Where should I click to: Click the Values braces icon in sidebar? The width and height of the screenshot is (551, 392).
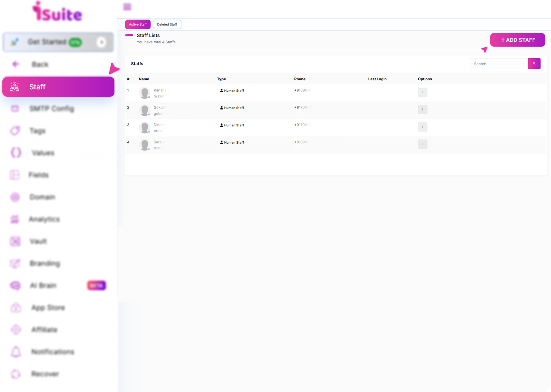pyautogui.click(x=16, y=153)
